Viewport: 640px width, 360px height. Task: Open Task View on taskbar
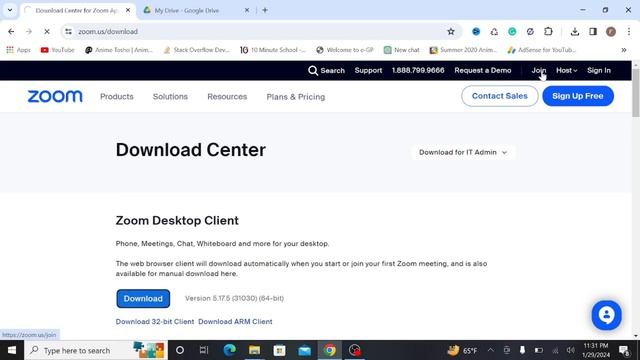(x=204, y=350)
